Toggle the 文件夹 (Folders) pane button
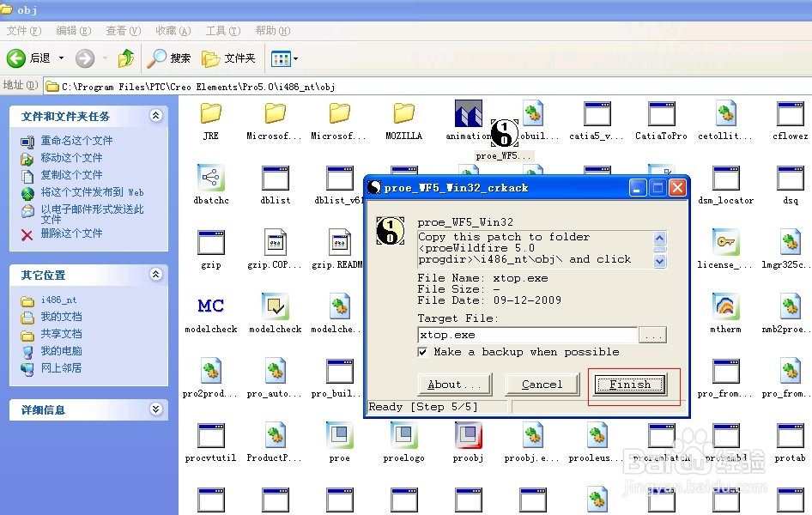The width and height of the screenshot is (812, 515). click(228, 58)
